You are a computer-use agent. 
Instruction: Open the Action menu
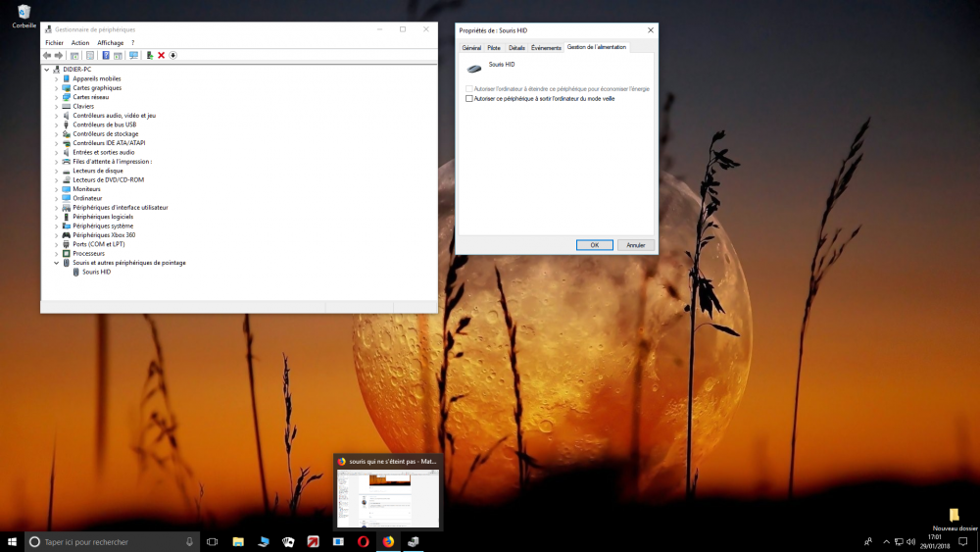click(x=79, y=43)
